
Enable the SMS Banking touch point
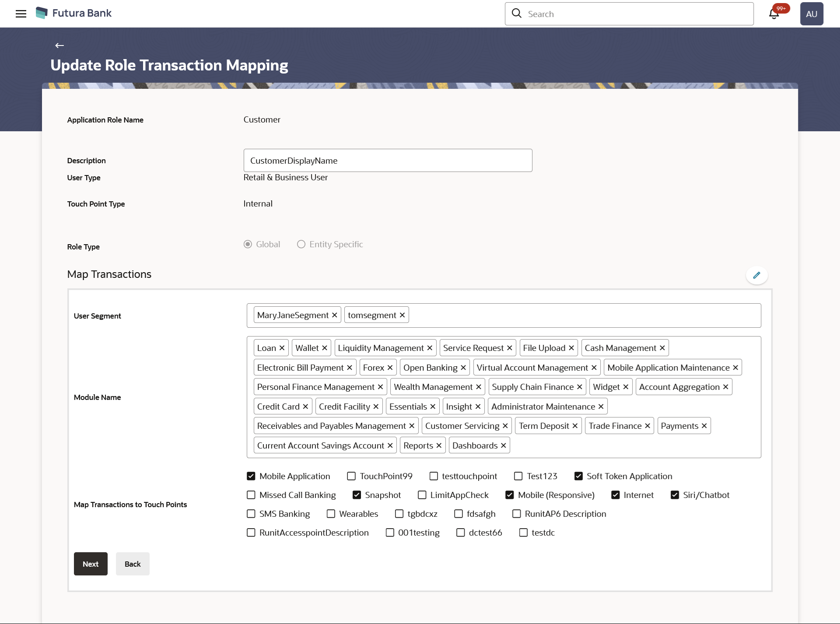251,514
